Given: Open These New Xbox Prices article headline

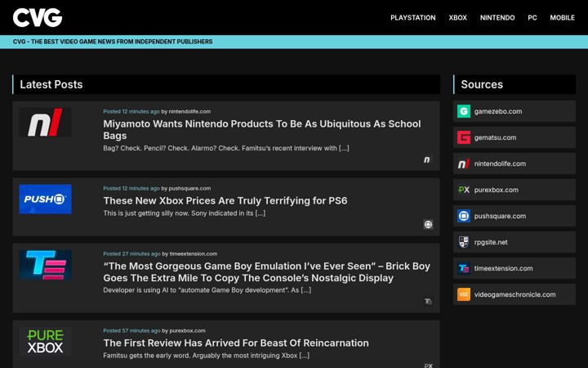Looking at the screenshot, I should (225, 200).
